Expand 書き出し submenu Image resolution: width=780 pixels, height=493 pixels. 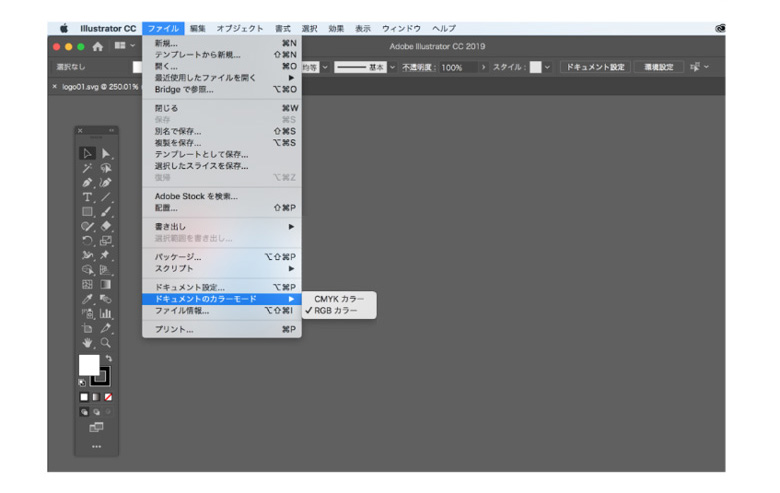[222, 226]
